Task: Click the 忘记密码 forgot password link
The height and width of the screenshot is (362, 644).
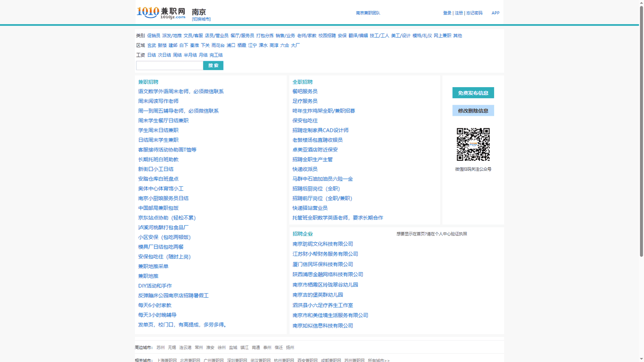Action: tap(474, 13)
